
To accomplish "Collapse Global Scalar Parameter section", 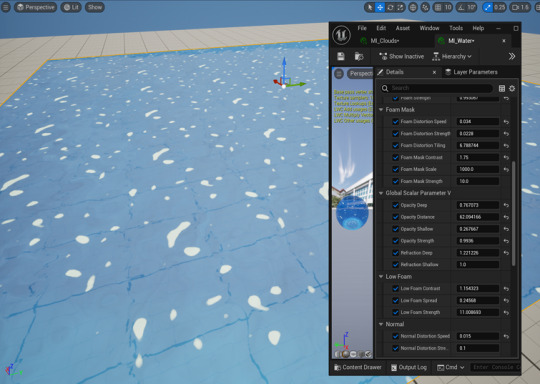I will pyautogui.click(x=381, y=193).
